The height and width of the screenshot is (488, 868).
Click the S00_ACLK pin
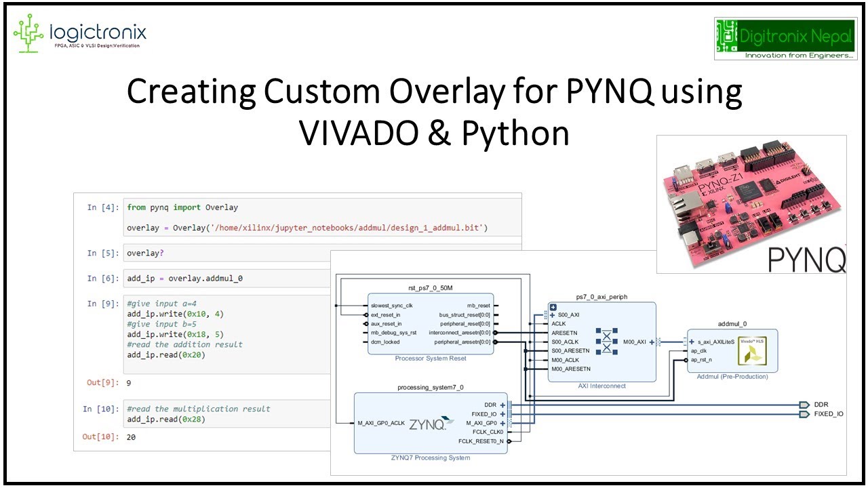coord(565,342)
